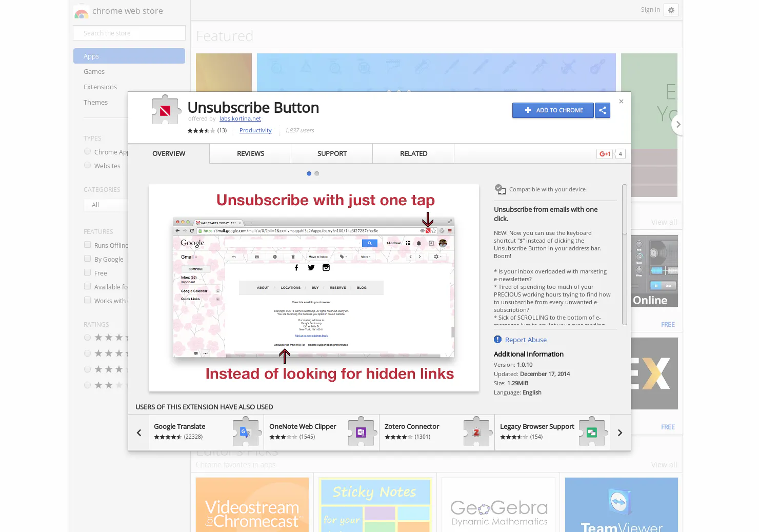Switch to the Reviews tab
The height and width of the screenshot is (532, 759).
pos(250,153)
